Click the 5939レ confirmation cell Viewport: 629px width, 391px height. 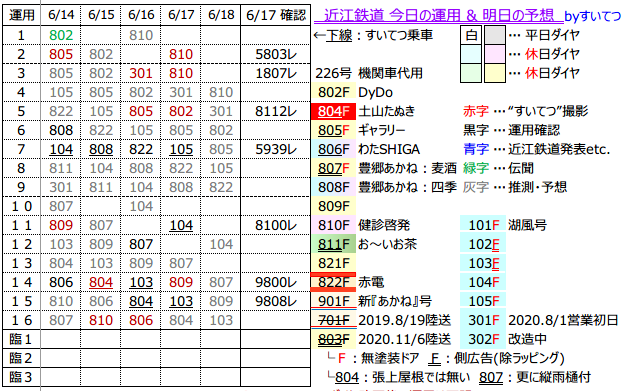(276, 149)
